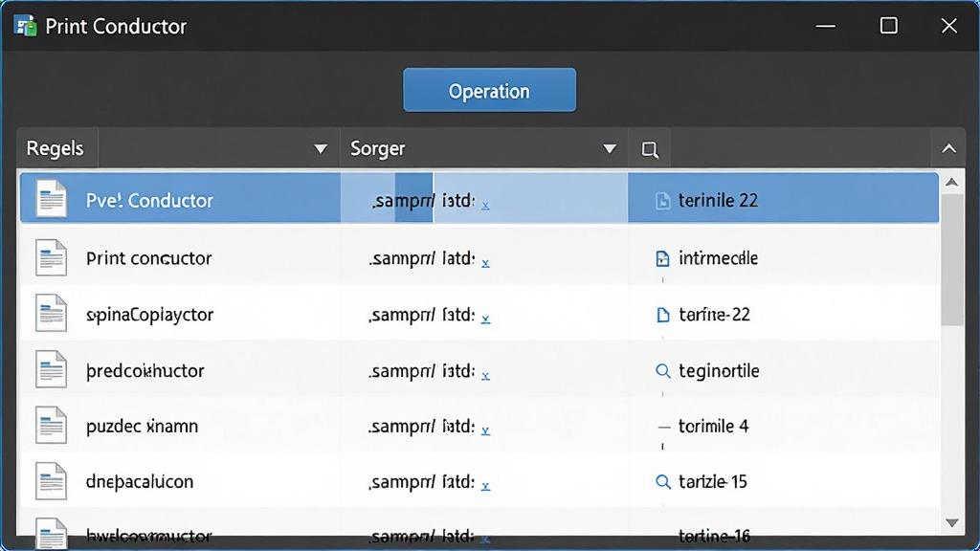Select the Pve! Conductor file name
980x551 pixels.
pyautogui.click(x=149, y=201)
